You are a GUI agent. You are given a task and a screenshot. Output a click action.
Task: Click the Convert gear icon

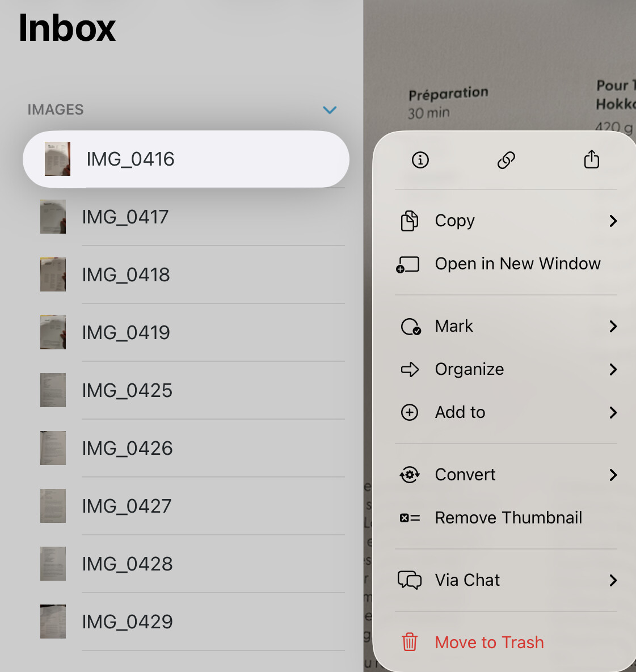(x=410, y=475)
